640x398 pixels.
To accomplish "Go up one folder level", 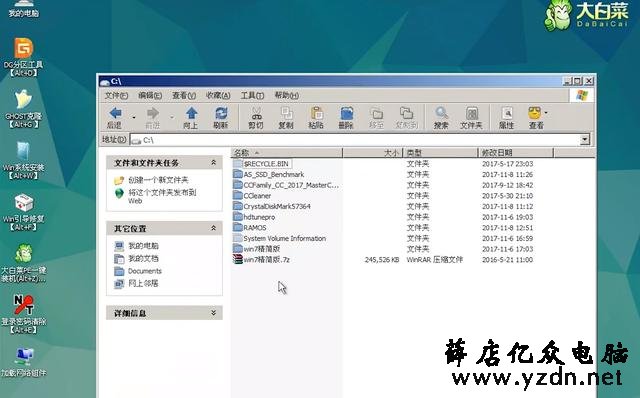I will [191, 118].
